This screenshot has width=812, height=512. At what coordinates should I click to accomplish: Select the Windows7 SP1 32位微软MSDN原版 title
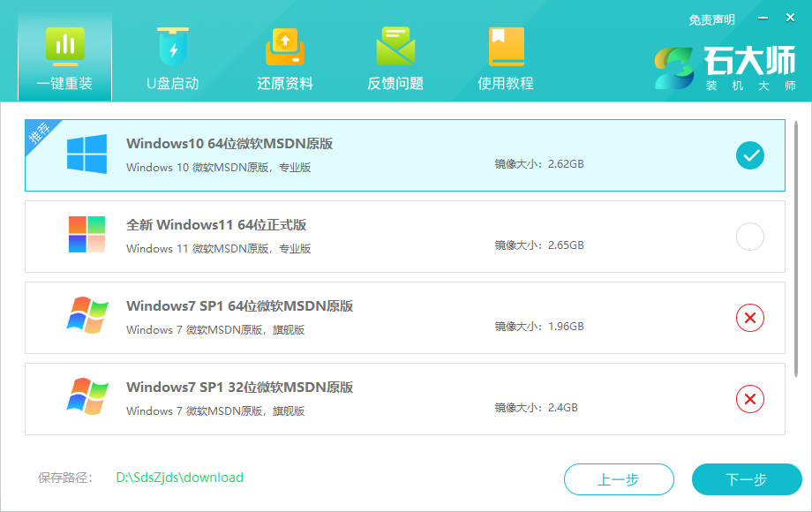[x=240, y=388]
